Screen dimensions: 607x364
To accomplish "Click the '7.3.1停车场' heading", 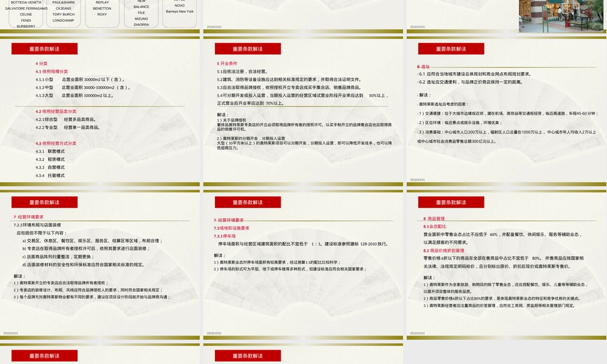I will coord(225,237).
